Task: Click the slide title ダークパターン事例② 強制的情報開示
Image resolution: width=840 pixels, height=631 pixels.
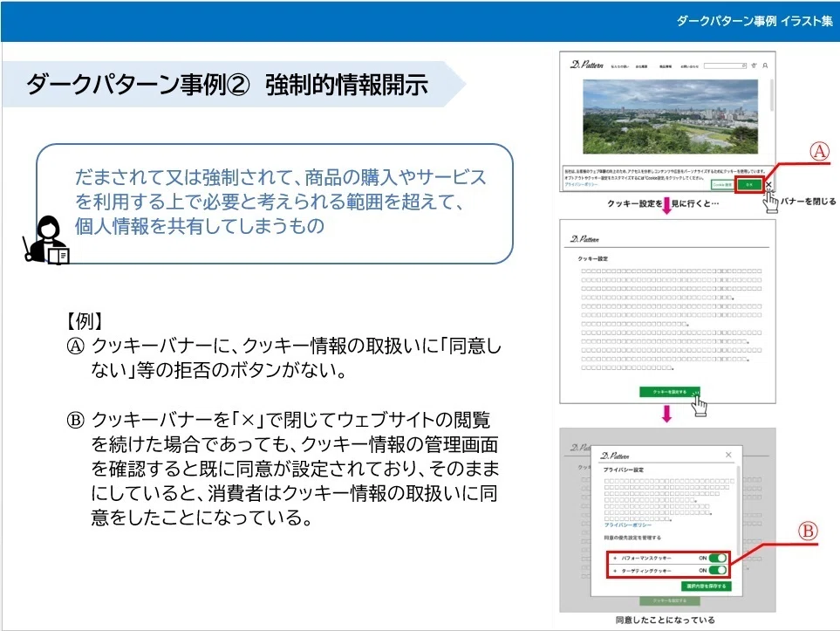Action: coord(227,85)
